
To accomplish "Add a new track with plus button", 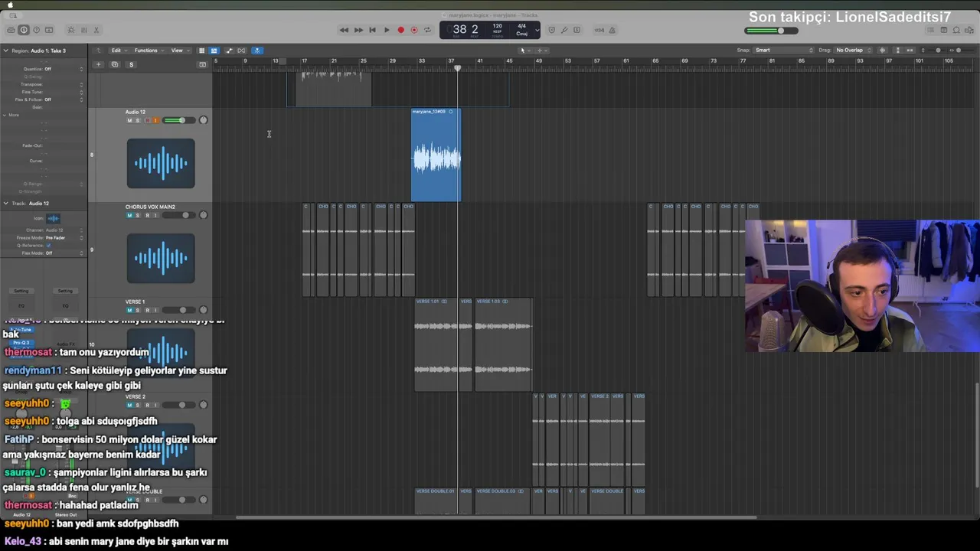I will pyautogui.click(x=98, y=64).
